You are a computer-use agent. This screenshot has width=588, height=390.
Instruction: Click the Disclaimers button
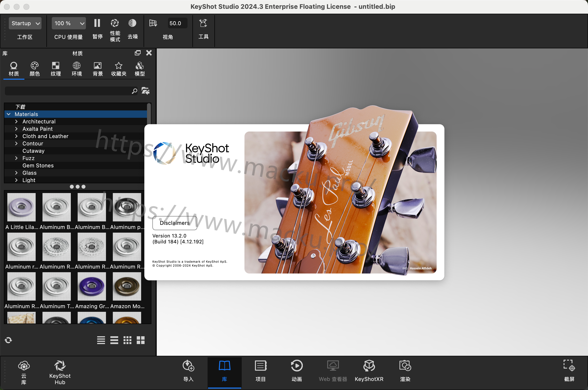174,223
